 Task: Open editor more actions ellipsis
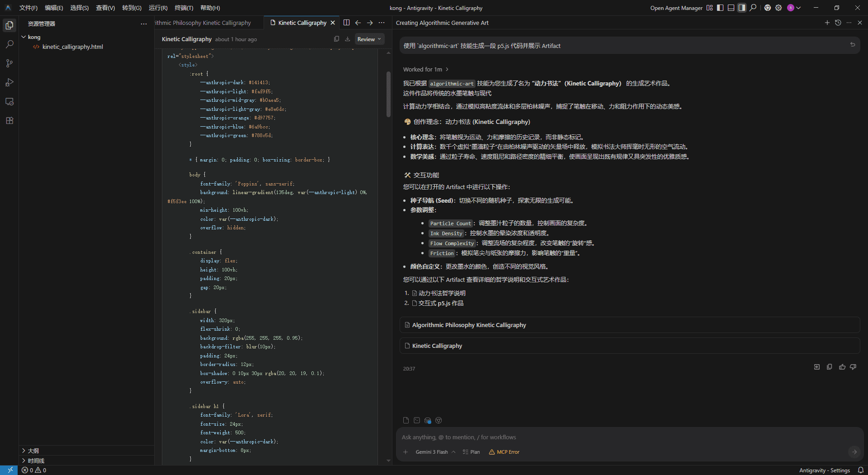(x=382, y=23)
